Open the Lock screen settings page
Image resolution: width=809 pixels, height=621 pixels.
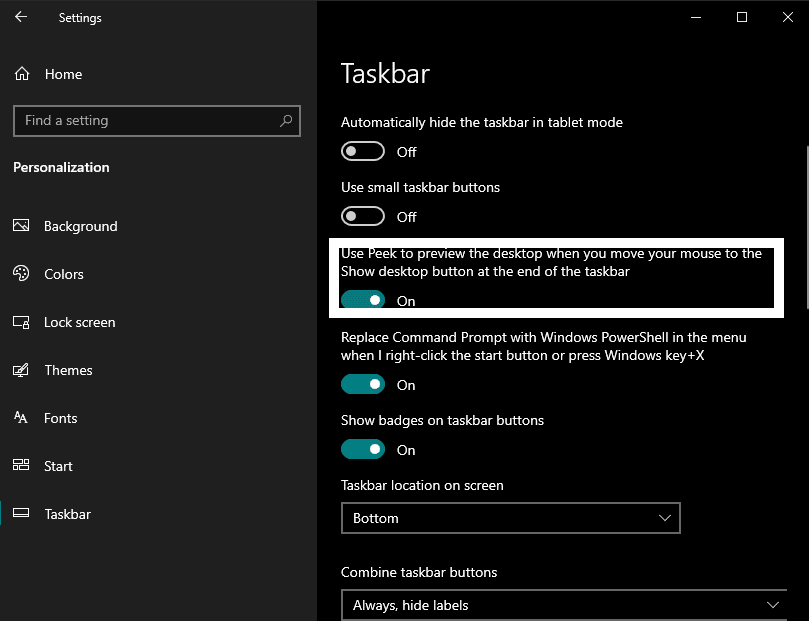[x=79, y=322]
